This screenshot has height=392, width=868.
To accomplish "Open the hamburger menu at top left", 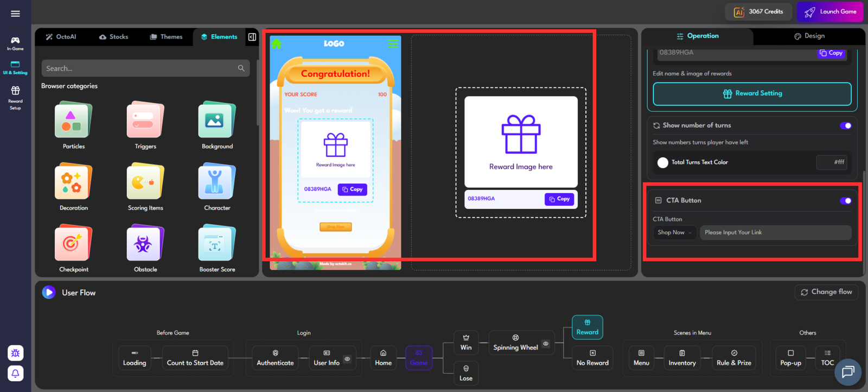I will coord(15,14).
